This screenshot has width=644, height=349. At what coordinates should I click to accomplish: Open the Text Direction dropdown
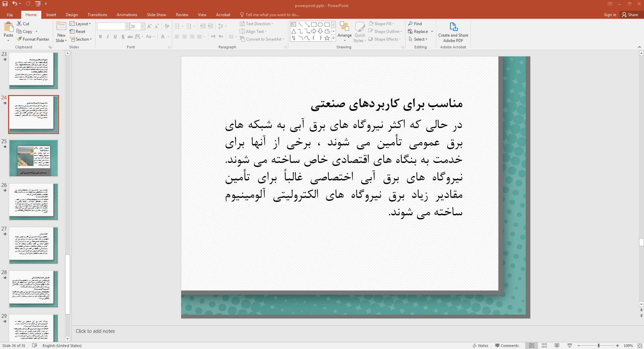pos(256,24)
